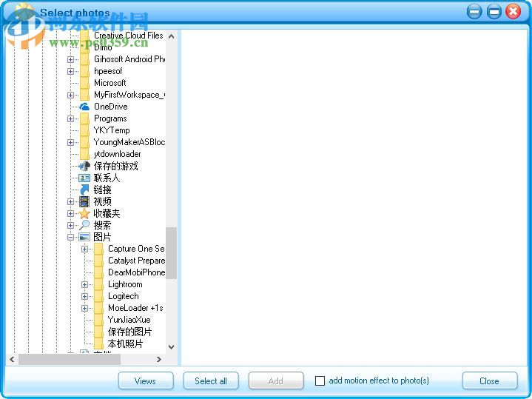Click the folder icon beside 保存的图片
The image size is (532, 399).
point(98,332)
